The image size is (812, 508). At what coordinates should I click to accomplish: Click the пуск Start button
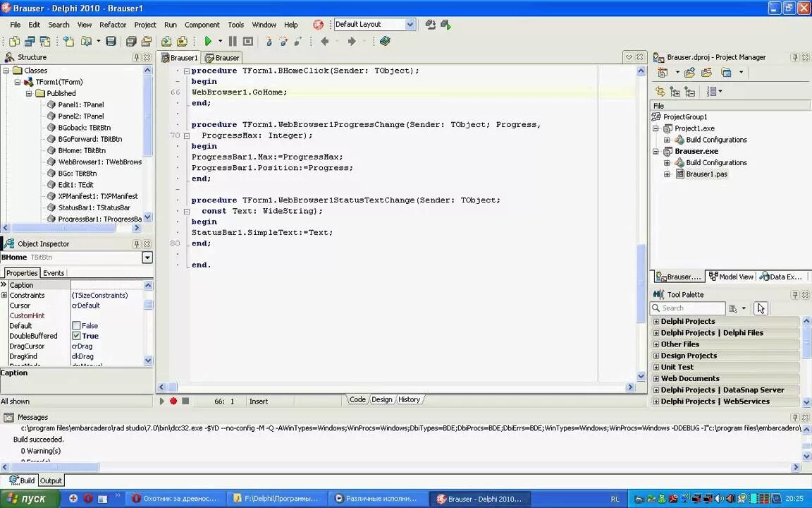tap(30, 499)
